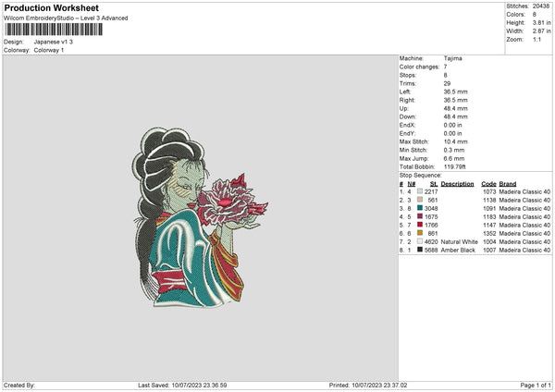Click the black swatch beside Amber Black
The height and width of the screenshot is (392, 555).
(420, 250)
